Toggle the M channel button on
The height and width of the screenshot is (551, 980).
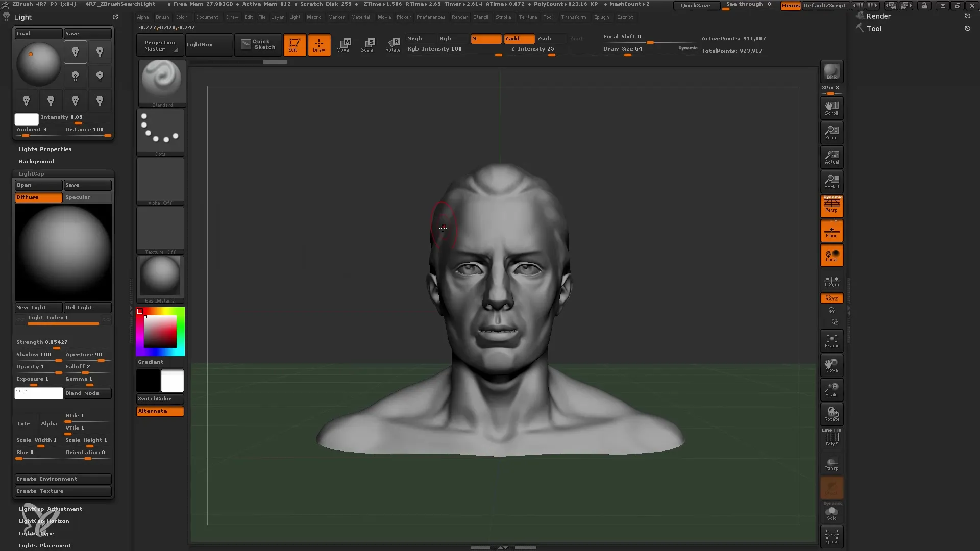pos(484,38)
